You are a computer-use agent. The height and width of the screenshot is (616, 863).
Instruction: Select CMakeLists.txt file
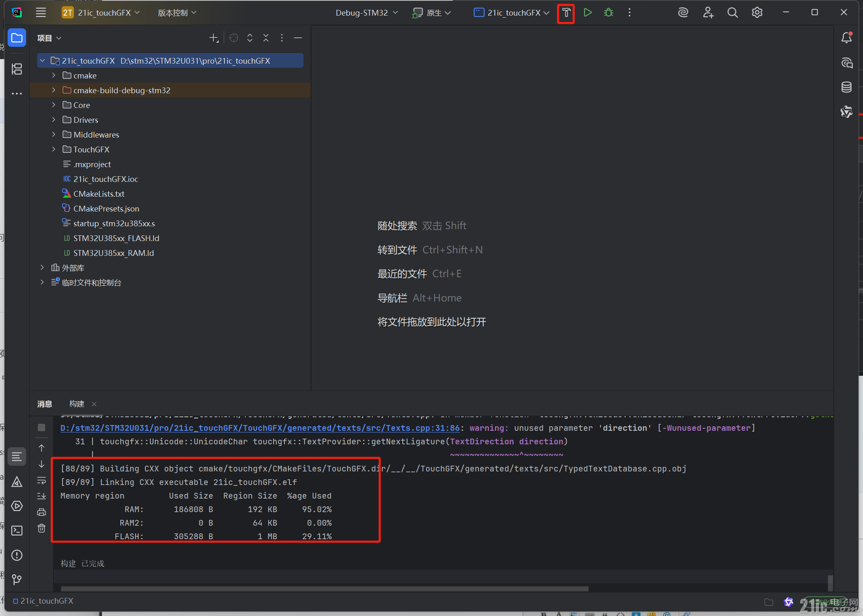99,194
